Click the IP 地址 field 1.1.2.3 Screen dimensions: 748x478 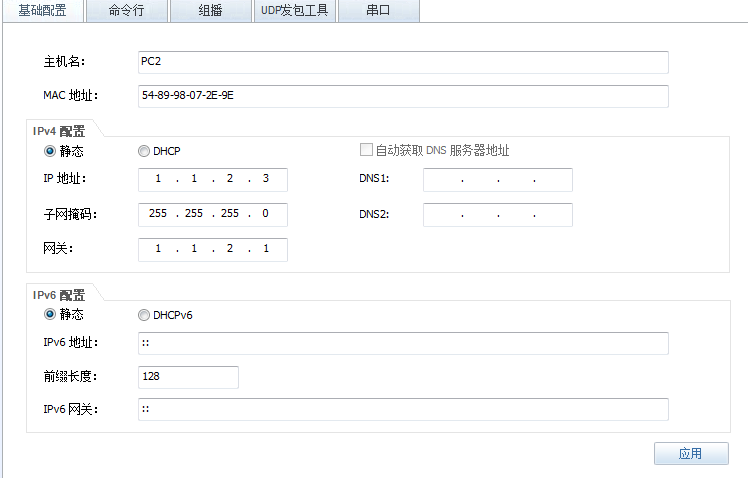[x=213, y=179]
